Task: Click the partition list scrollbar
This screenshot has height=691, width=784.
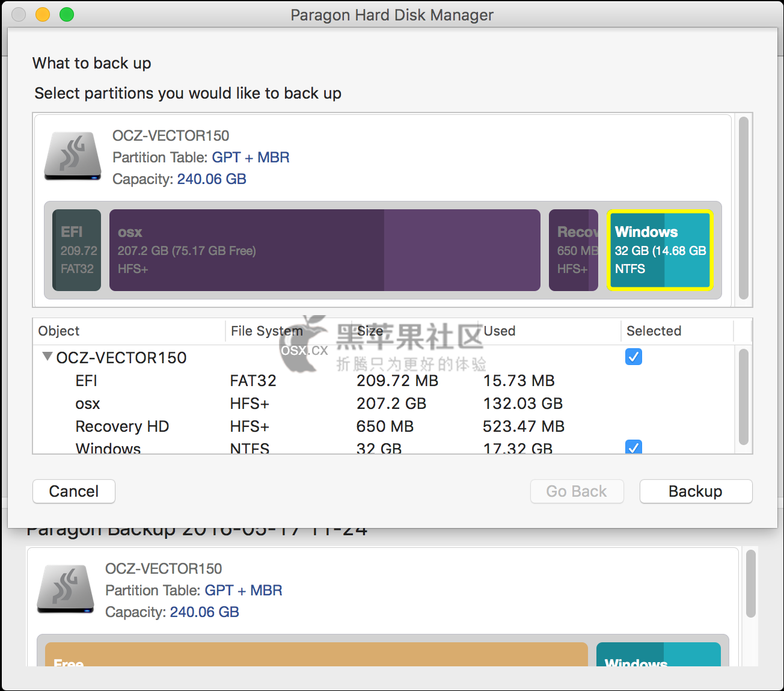Action: (744, 397)
